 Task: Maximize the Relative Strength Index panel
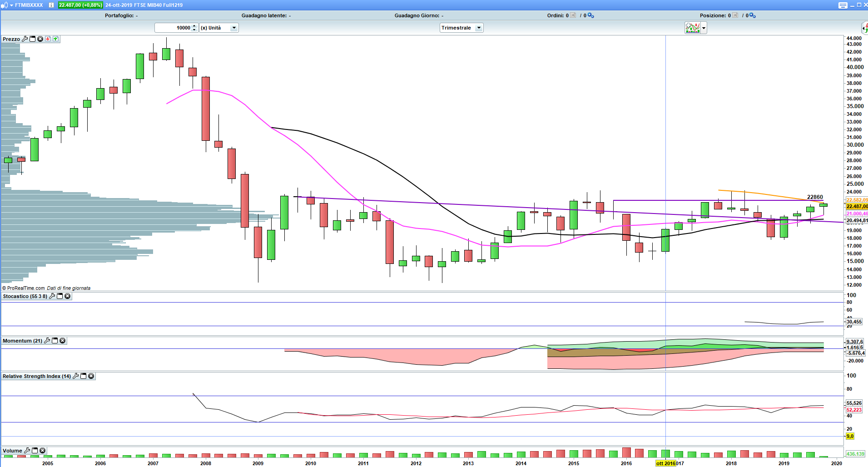pos(84,376)
